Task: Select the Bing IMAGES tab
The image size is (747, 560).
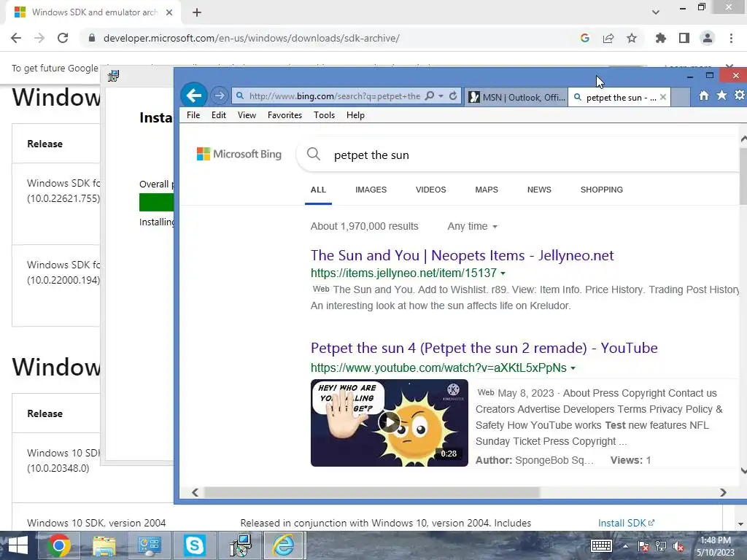Action: (x=371, y=190)
